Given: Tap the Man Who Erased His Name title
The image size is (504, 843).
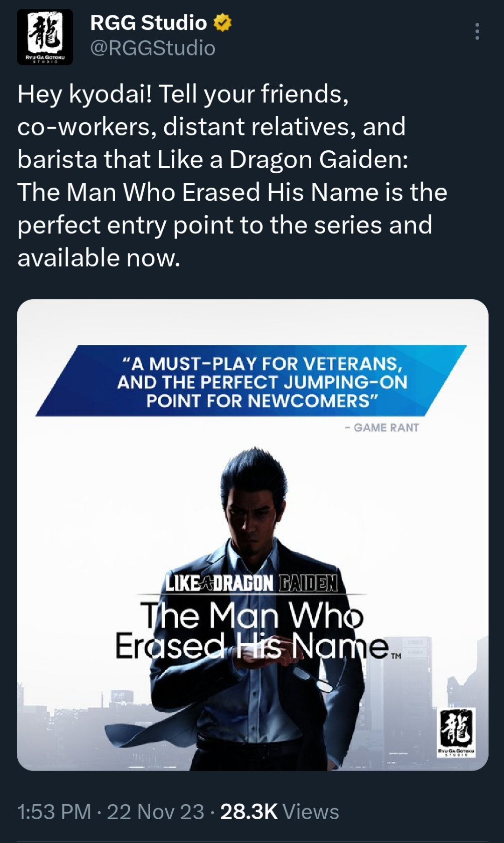Looking at the screenshot, I should click(x=252, y=630).
